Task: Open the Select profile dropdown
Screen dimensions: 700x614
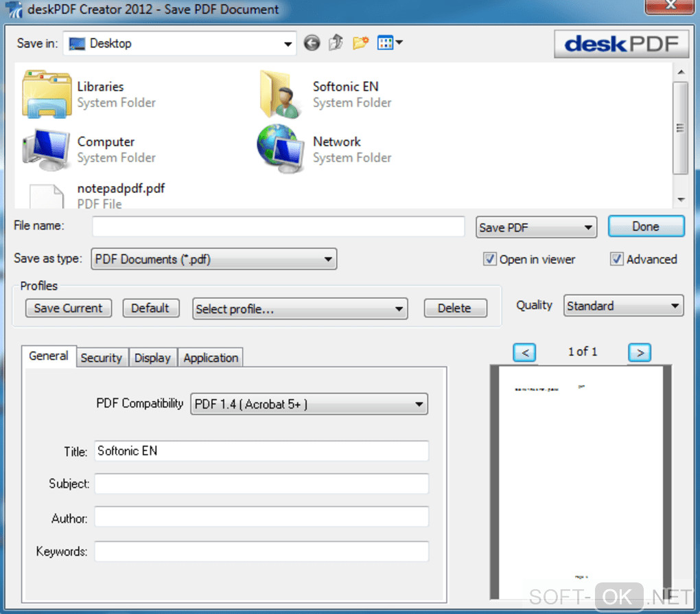Action: click(300, 309)
